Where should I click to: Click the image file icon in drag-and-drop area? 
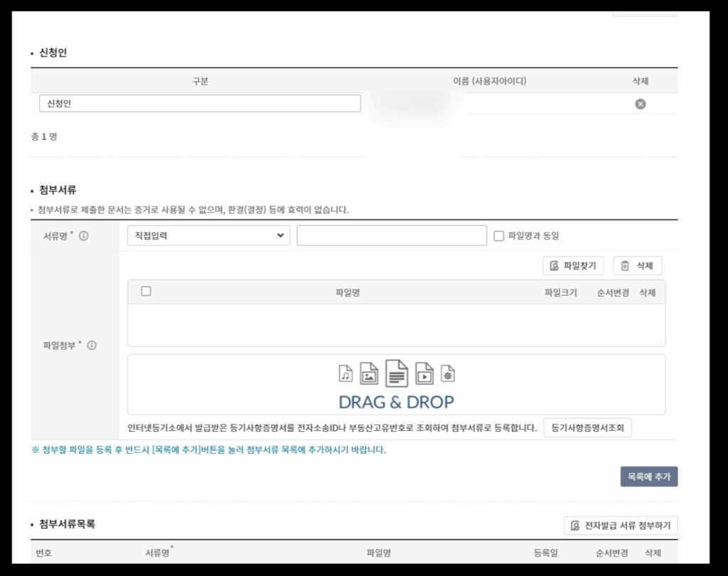[x=370, y=373]
